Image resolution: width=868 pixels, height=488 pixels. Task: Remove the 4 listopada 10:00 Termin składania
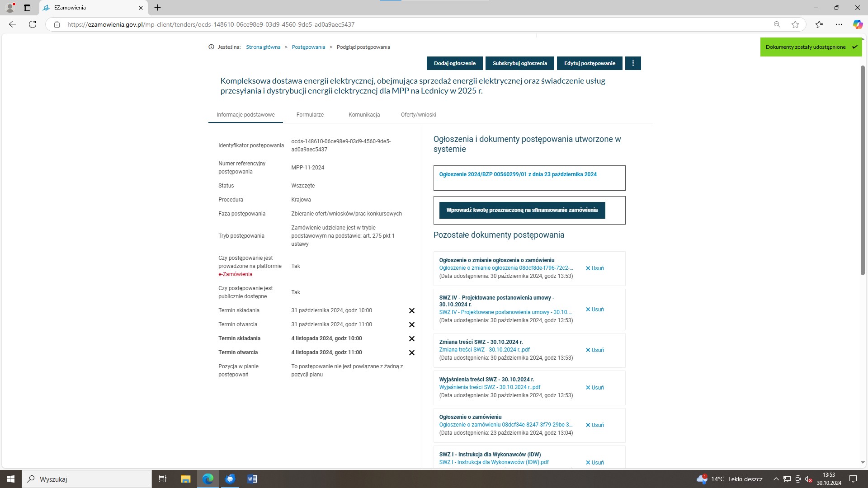(x=411, y=339)
